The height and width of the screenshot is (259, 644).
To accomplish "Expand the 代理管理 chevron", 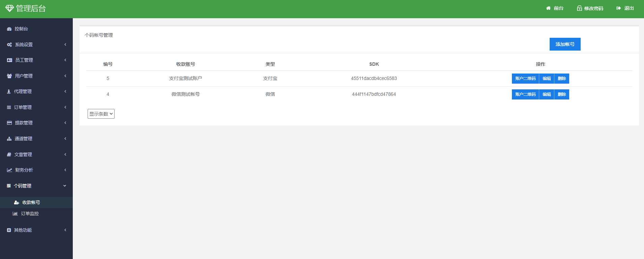I will [65, 91].
